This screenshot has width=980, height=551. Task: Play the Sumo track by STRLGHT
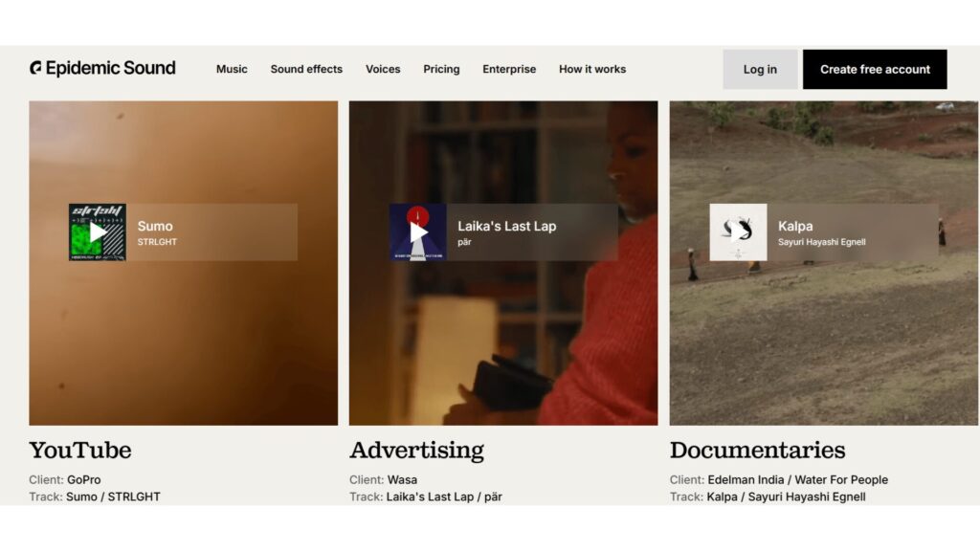(x=98, y=232)
